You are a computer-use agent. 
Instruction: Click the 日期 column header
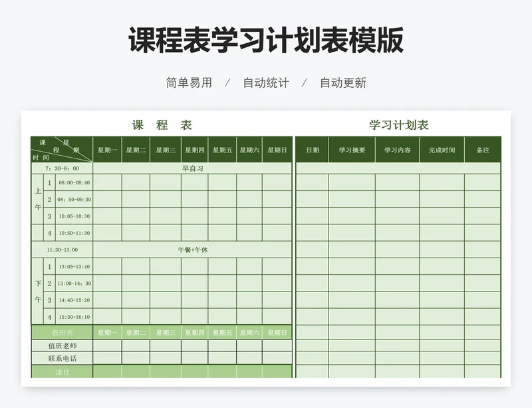313,150
